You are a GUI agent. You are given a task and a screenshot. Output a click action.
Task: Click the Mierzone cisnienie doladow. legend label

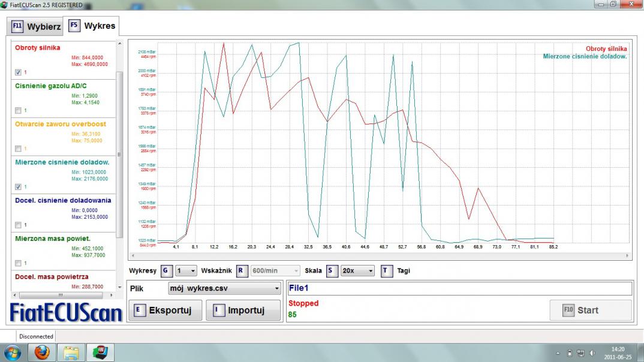click(585, 56)
